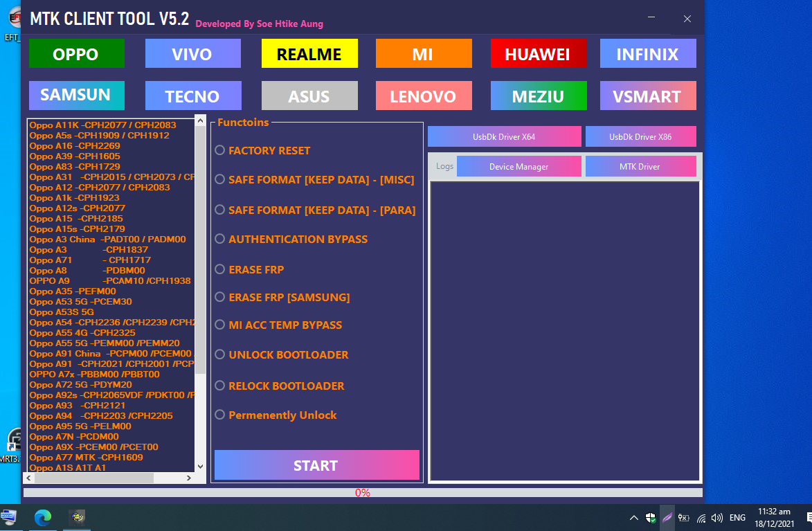This screenshot has height=531, width=812.
Task: Pick the Oppo A39 -CPH1605 model
Action: tap(75, 156)
